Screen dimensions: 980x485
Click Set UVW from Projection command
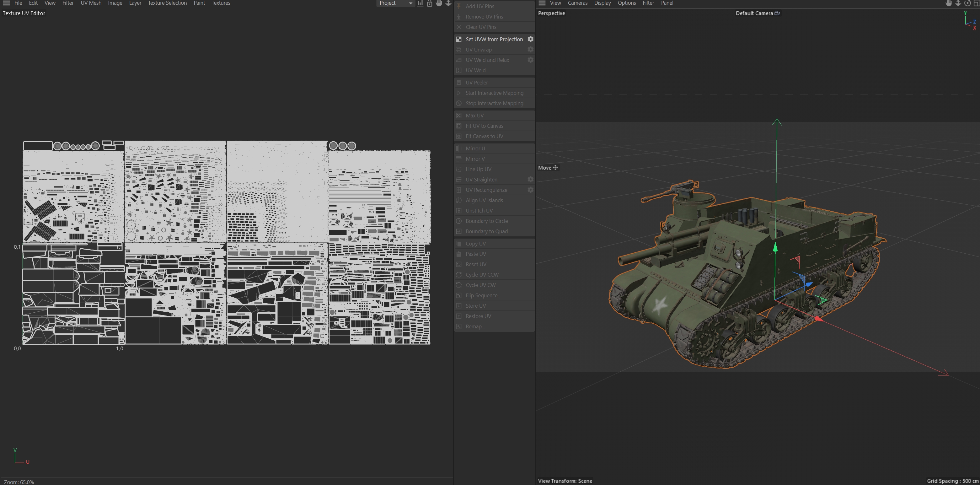click(494, 39)
